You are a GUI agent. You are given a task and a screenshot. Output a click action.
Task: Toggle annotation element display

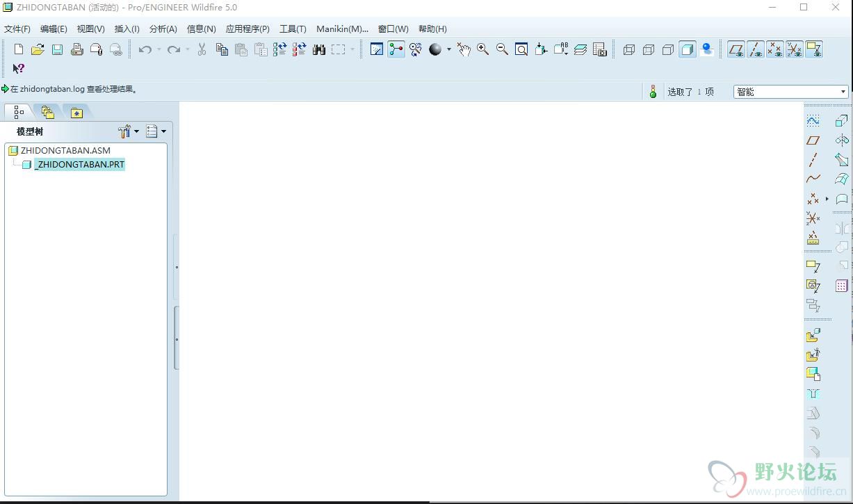[814, 49]
